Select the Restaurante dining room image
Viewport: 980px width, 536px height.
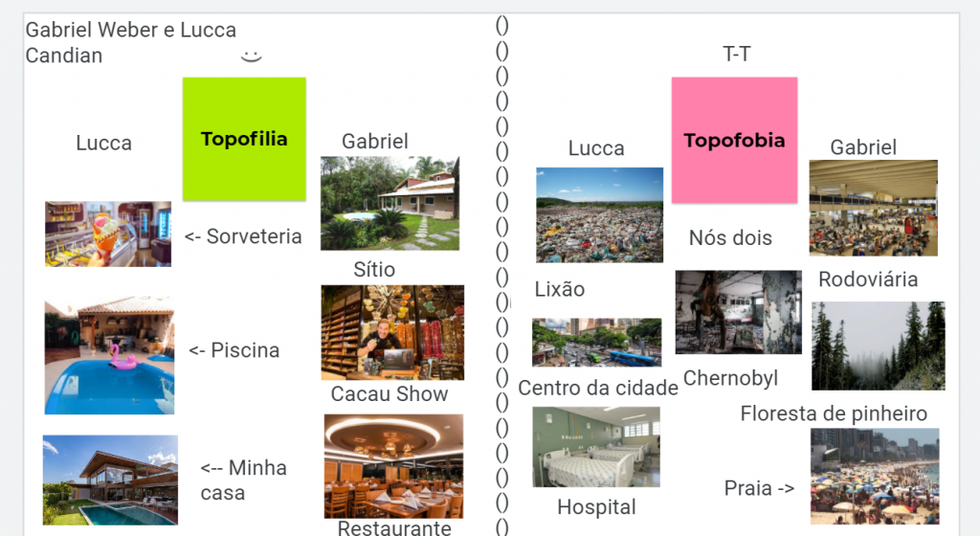click(x=393, y=466)
